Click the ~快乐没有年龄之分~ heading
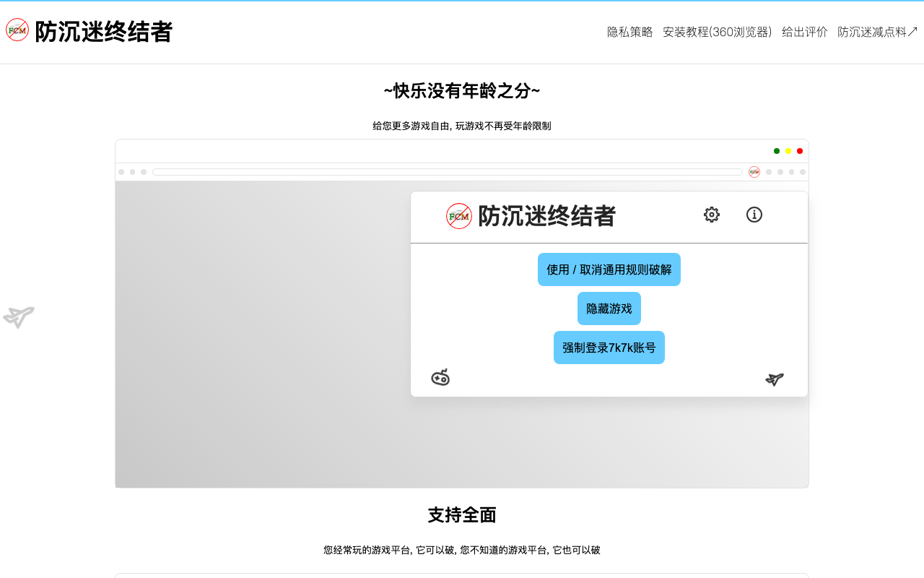This screenshot has height=578, width=924. coord(462,91)
